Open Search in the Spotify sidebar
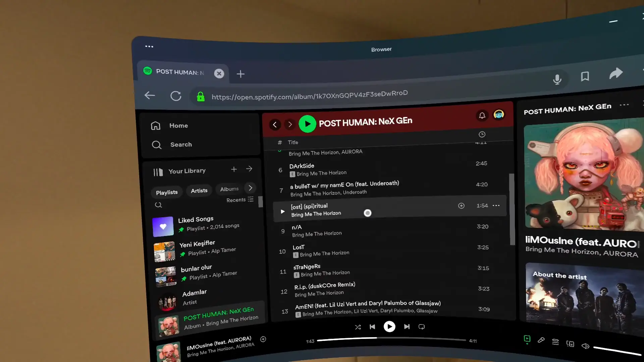The width and height of the screenshot is (644, 362). coord(181,144)
